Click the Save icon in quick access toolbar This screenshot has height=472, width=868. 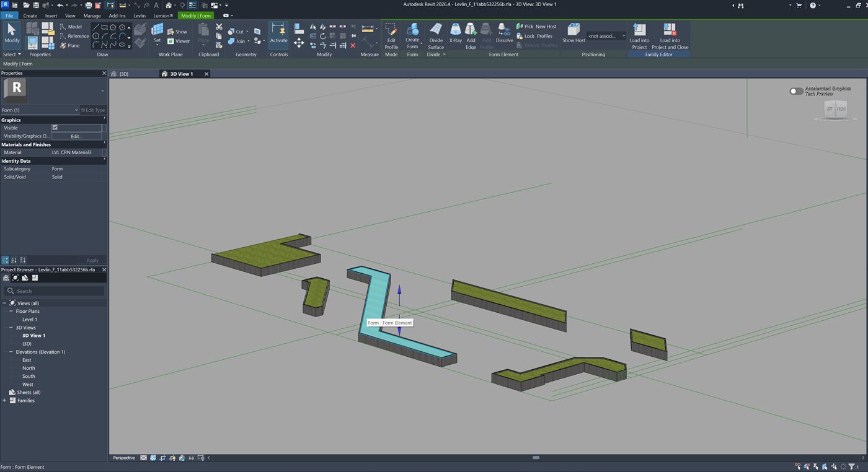click(x=36, y=6)
